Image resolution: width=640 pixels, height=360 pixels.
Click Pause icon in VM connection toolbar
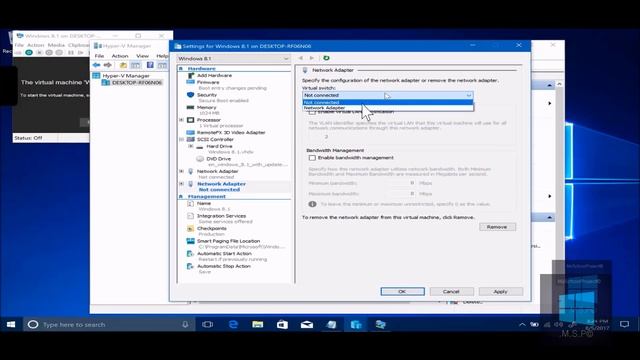click(71, 53)
